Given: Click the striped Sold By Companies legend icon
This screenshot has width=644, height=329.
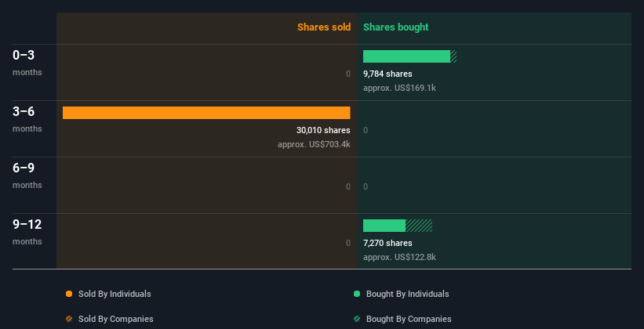Looking at the screenshot, I should coord(69,319).
